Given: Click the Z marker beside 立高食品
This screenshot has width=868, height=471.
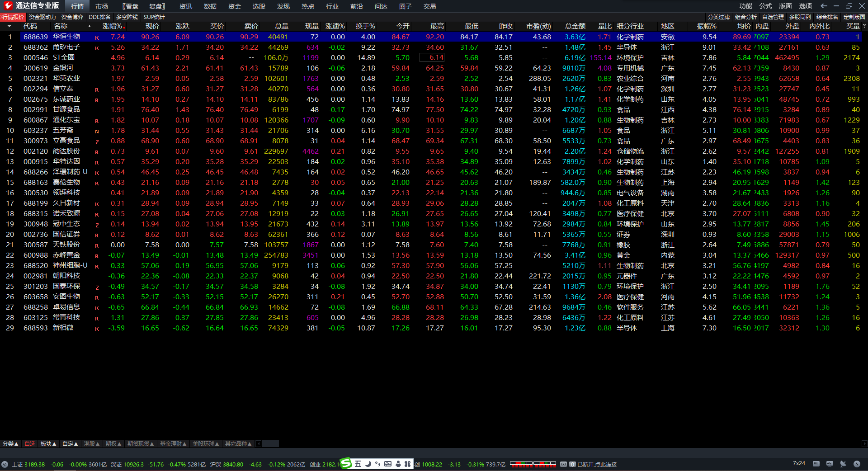Looking at the screenshot, I should point(97,141).
